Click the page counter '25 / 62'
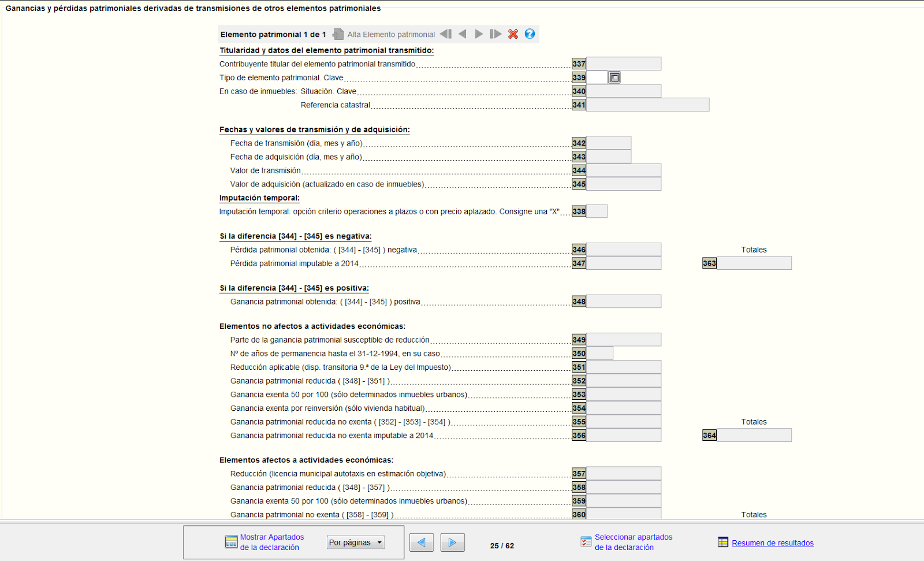 click(x=502, y=546)
